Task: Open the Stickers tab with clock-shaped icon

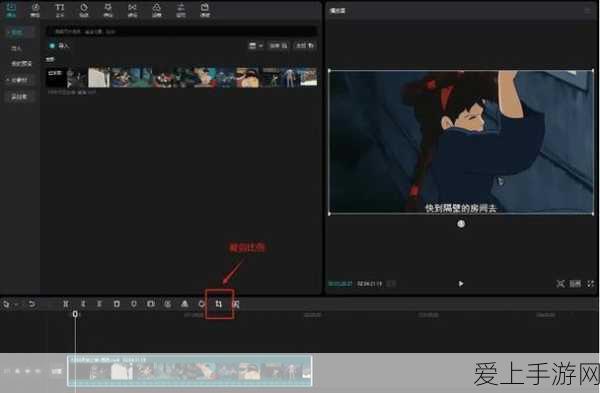Action: (x=84, y=10)
